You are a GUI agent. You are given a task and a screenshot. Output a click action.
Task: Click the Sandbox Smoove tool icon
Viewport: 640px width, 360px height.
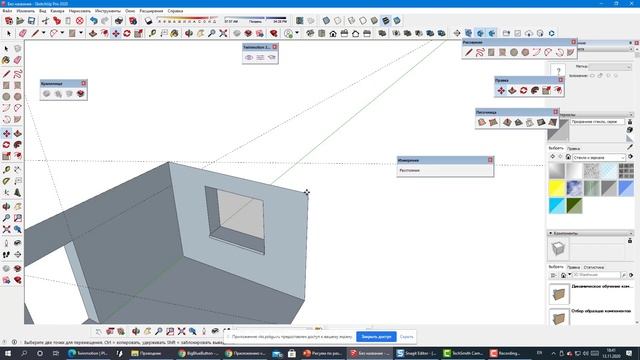tap(507, 122)
